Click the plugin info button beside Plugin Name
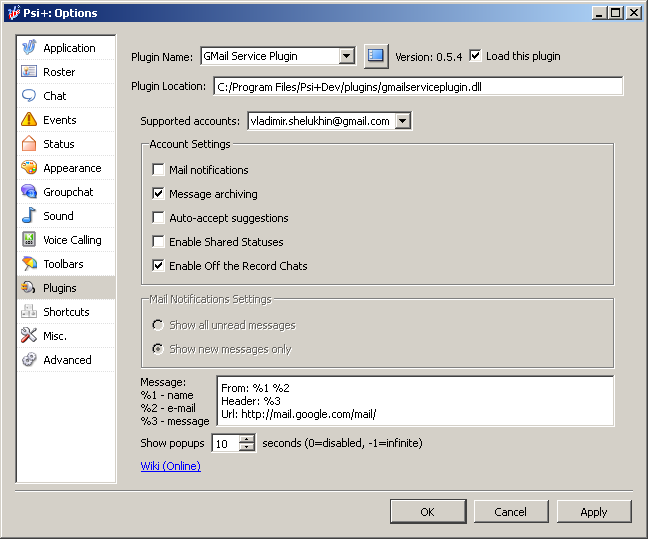648x539 pixels. point(375,56)
